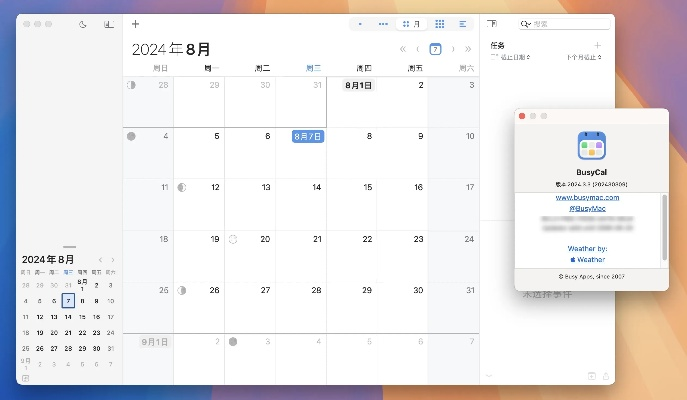Viewport: 687px width, 400px height.
Task: Switch to Week view (three dots)
Action: 383,24
